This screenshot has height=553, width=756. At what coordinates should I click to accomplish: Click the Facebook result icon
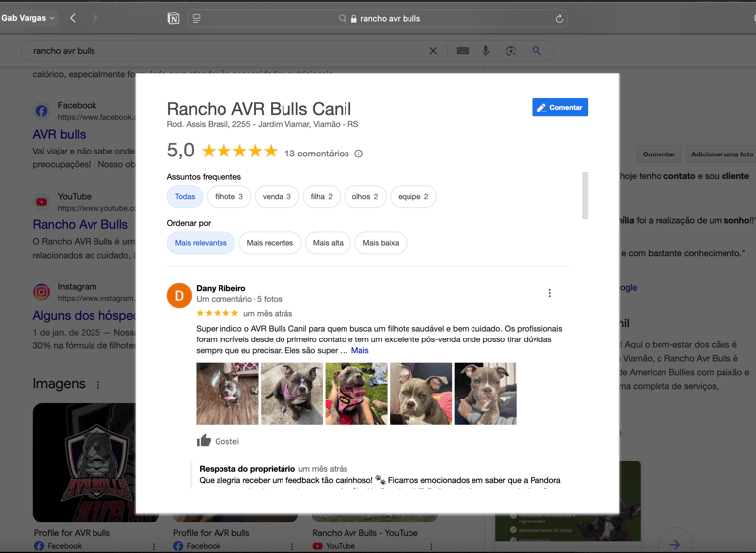tap(42, 111)
